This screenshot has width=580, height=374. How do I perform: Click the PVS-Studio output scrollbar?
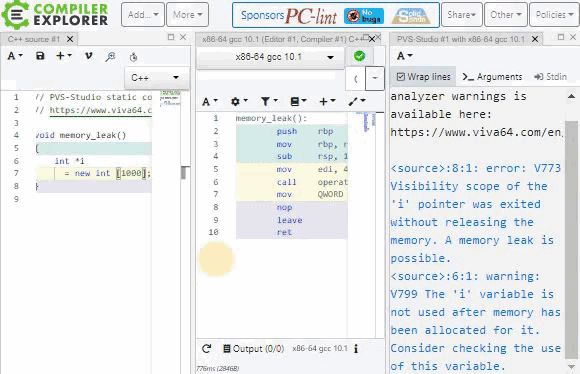coord(571,239)
